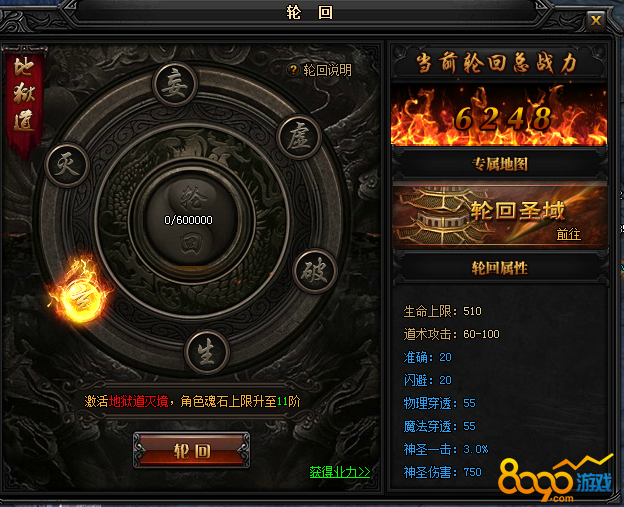Click the 专属地图 header
Screen dimensions: 624x507
[500, 164]
